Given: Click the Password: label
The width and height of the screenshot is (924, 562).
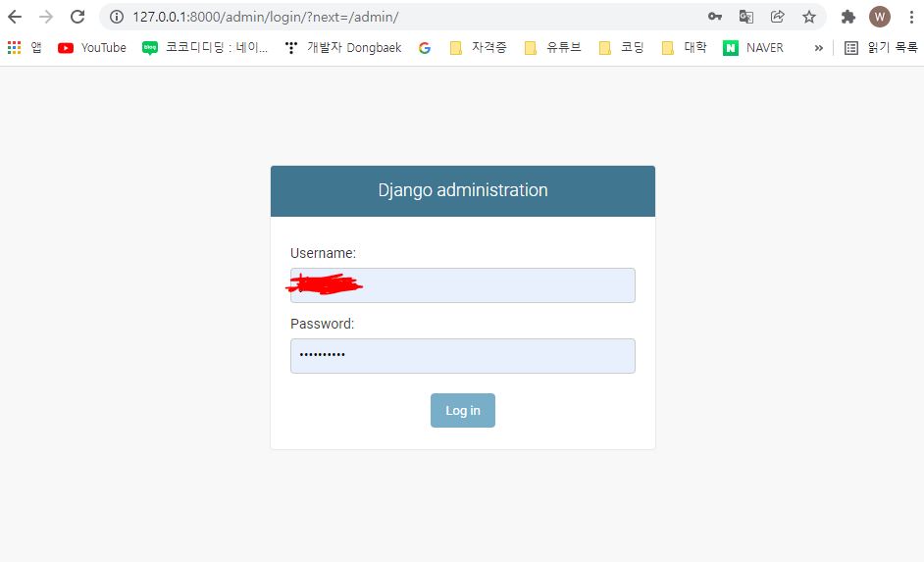Looking at the screenshot, I should point(323,324).
